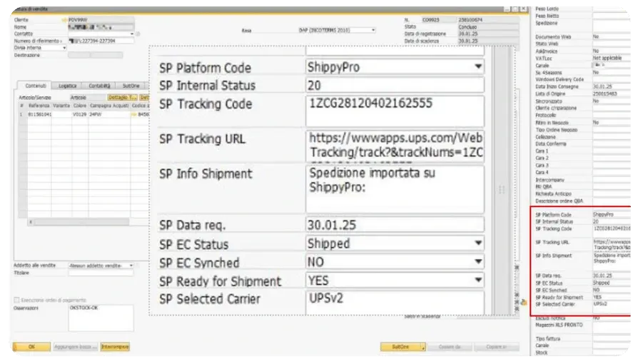Click the SP Info Shipment text field
The width and height of the screenshot is (638, 364).
pyautogui.click(x=395, y=189)
